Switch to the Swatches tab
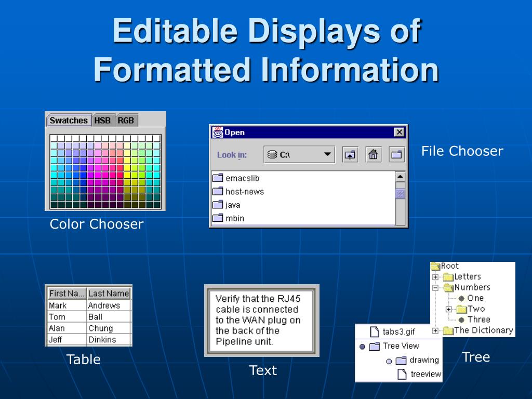Screen dimensions: 532x399 [x=69, y=121]
